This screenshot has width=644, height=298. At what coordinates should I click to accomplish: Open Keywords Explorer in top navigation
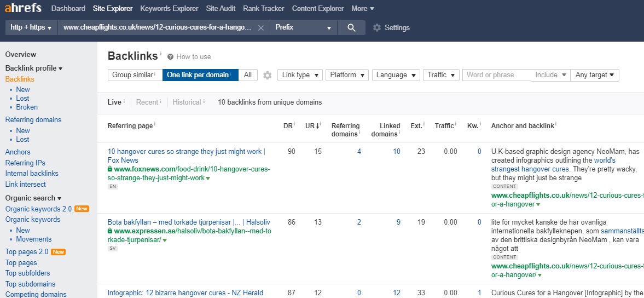pos(169,8)
